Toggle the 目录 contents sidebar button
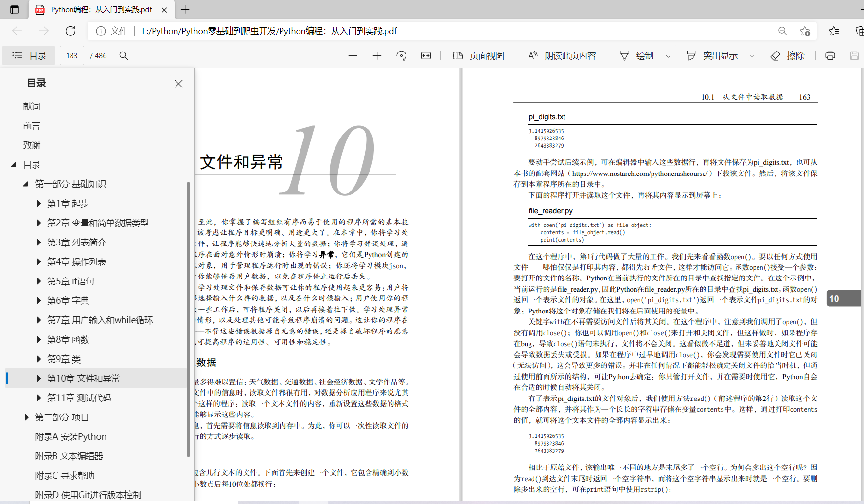The height and width of the screenshot is (504, 864). click(x=29, y=56)
